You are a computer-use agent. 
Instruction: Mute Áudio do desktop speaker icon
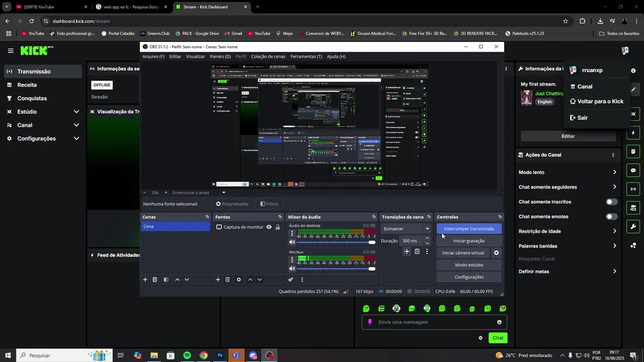pyautogui.click(x=292, y=242)
